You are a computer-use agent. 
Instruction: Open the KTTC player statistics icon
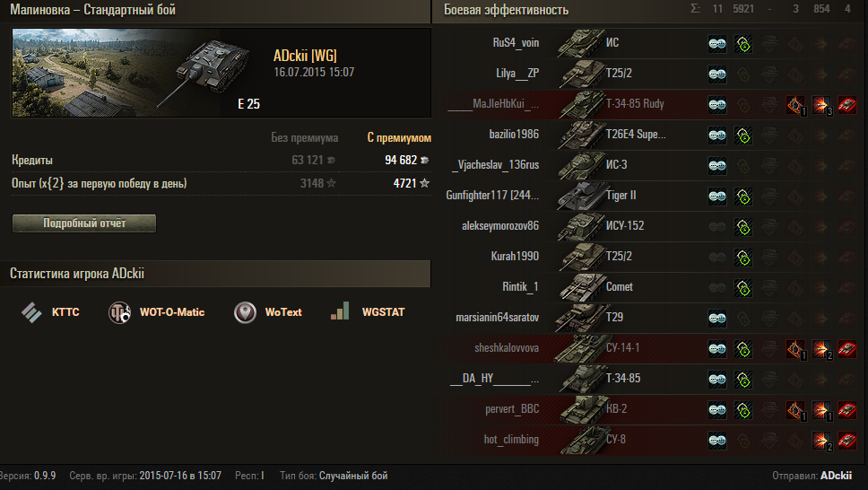pos(31,312)
